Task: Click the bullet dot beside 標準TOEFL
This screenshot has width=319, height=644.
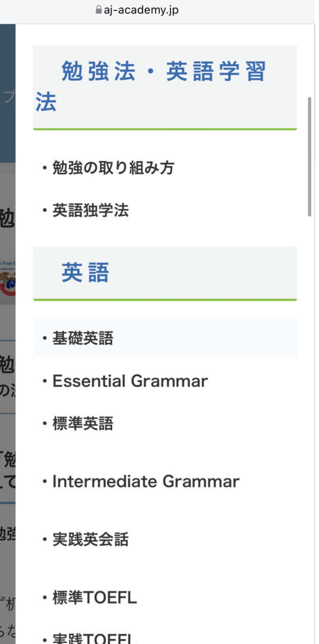Action: (45, 598)
